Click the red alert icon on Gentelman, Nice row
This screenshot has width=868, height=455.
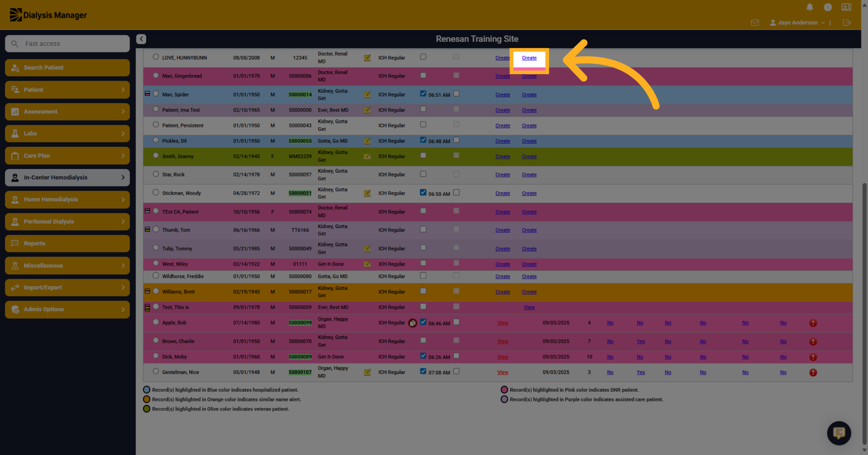pyautogui.click(x=813, y=372)
